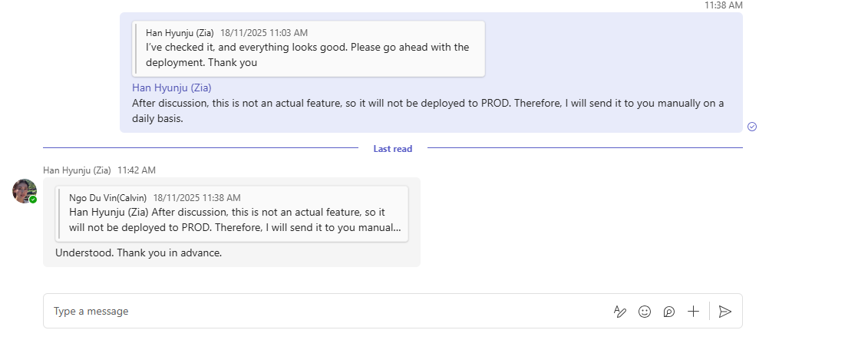
Task: Click sender name above the 11:42 AM message
Action: (77, 170)
